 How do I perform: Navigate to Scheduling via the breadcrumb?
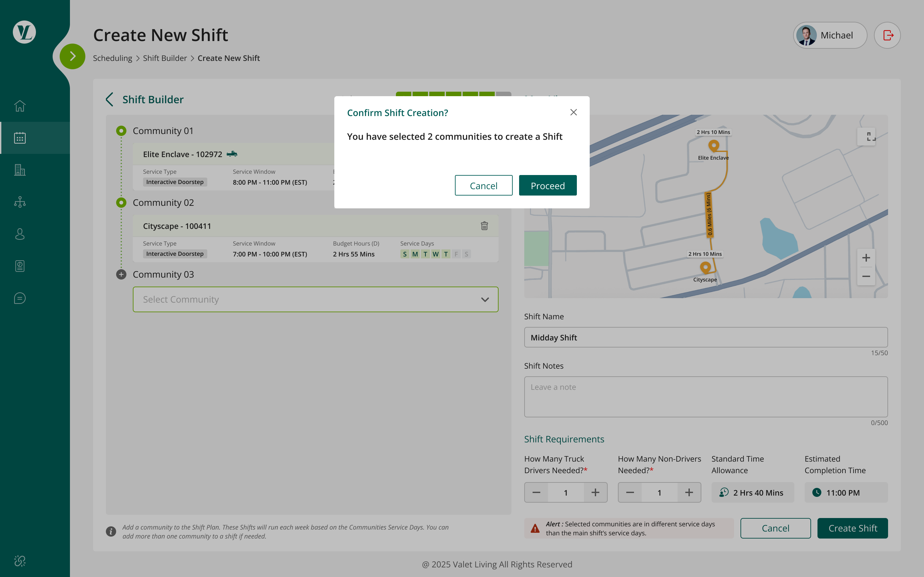(112, 58)
